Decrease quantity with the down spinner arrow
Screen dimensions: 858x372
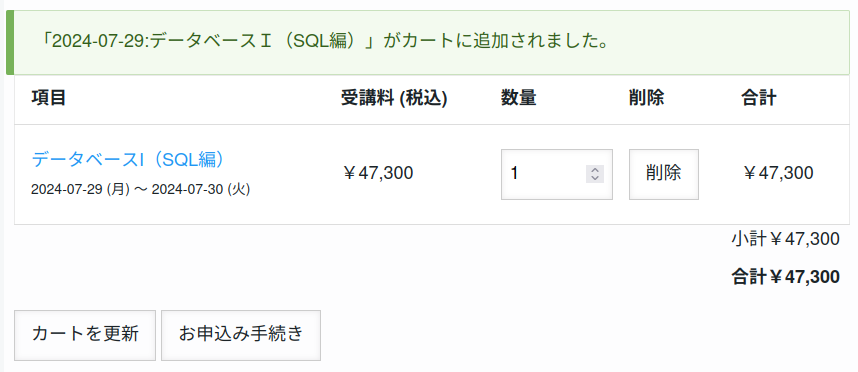pos(595,178)
